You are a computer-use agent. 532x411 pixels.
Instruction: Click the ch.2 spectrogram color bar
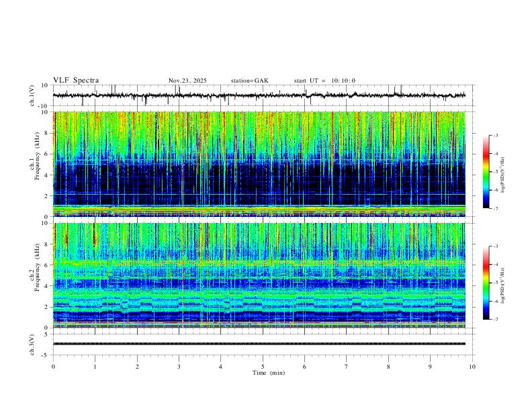click(486, 283)
